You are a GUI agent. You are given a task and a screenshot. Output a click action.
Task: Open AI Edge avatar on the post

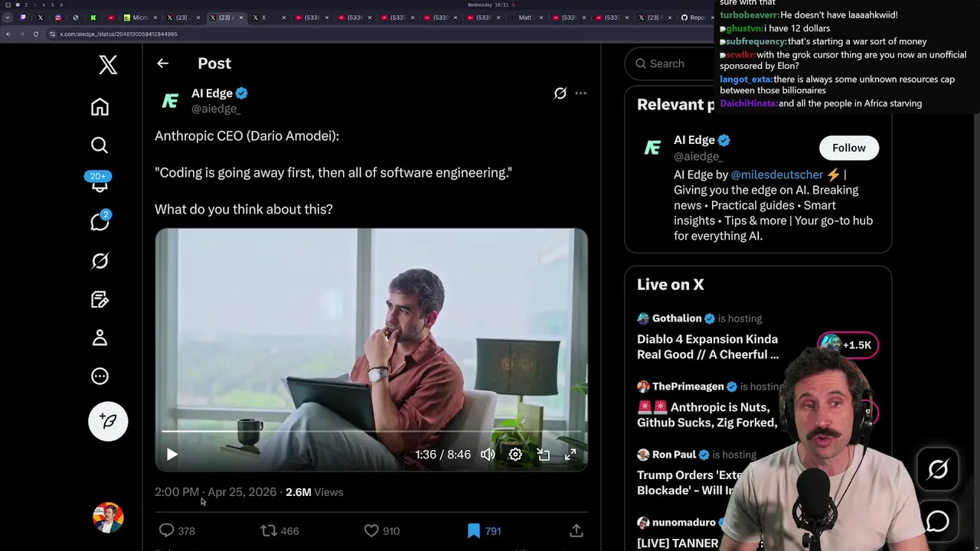coord(170,101)
